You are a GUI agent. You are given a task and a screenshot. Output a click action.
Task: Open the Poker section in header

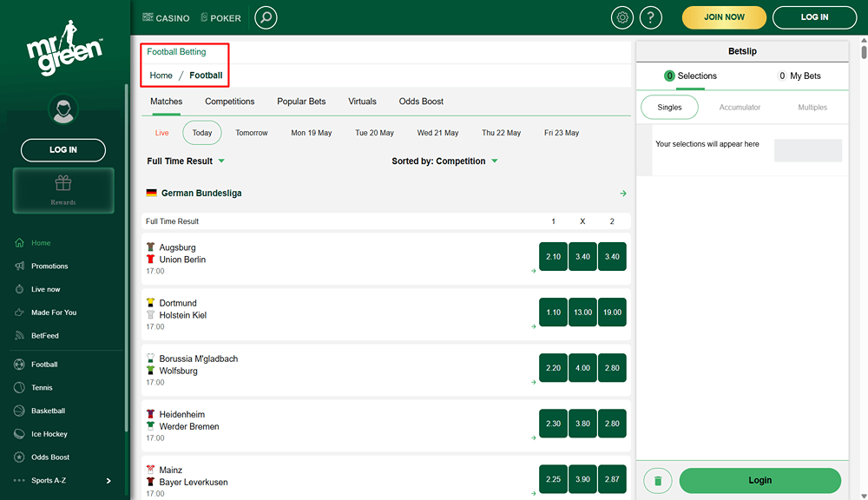[220, 17]
